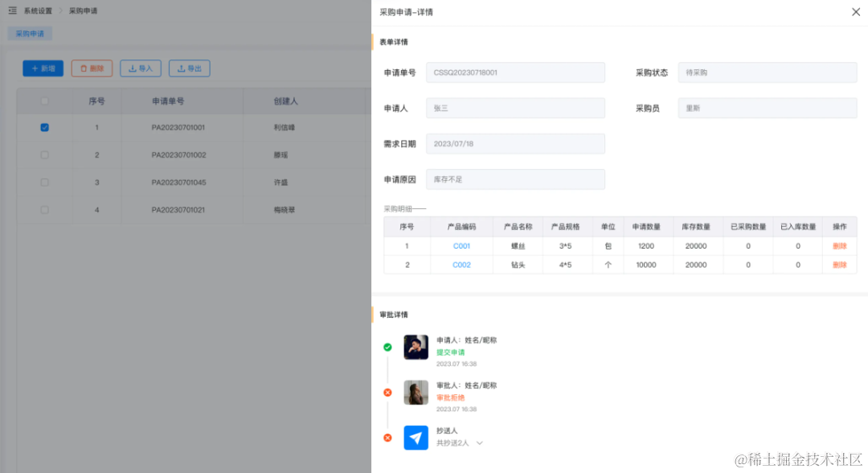Select cell PA20230701021
Image resolution: width=868 pixels, height=473 pixels.
(x=178, y=210)
